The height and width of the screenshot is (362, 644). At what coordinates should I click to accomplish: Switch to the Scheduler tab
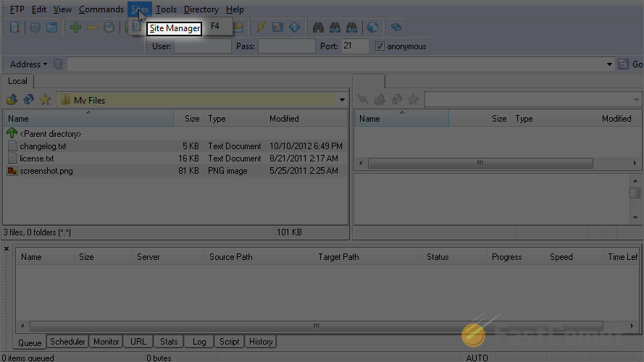[67, 342]
